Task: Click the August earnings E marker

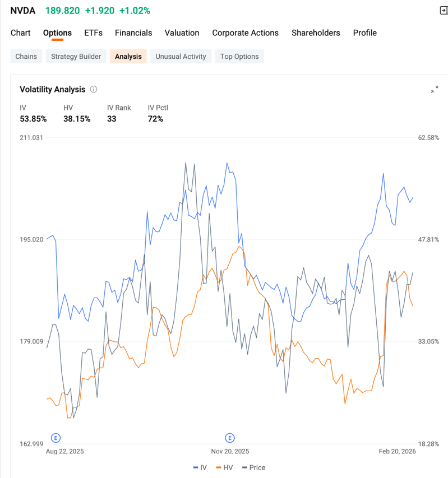Action: (56, 438)
